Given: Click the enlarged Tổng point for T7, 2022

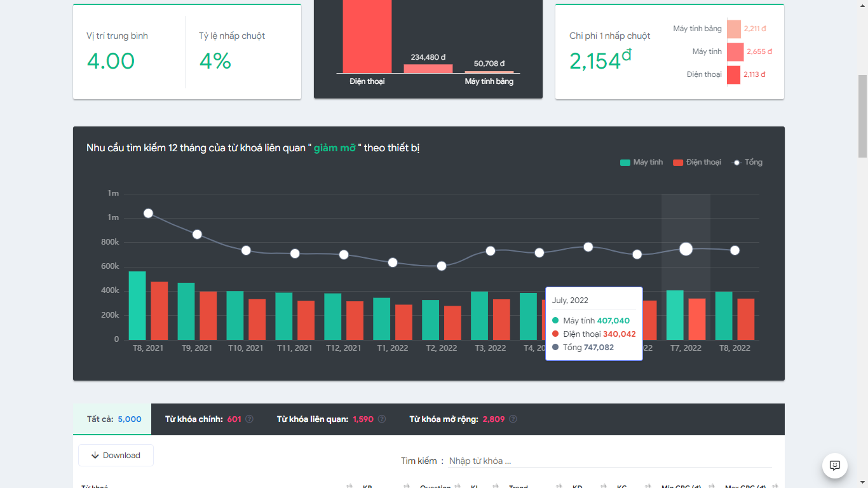Looking at the screenshot, I should (686, 249).
